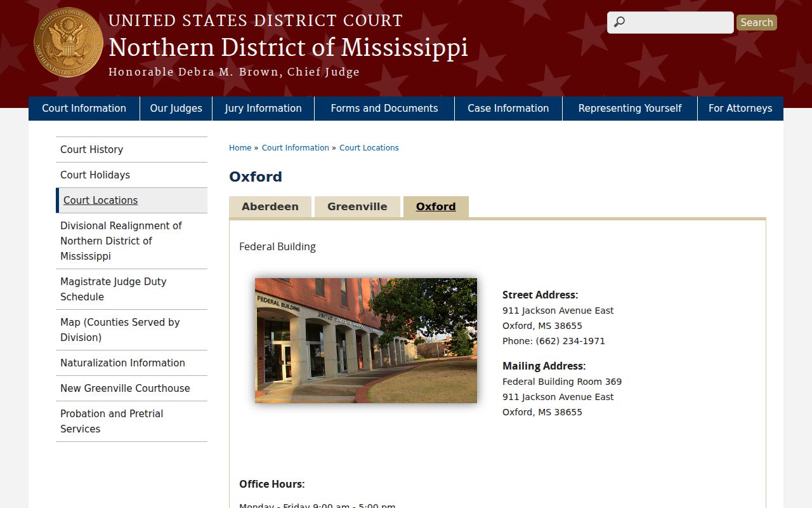
Task: Open Court Holidays sidebar link
Action: 131,175
